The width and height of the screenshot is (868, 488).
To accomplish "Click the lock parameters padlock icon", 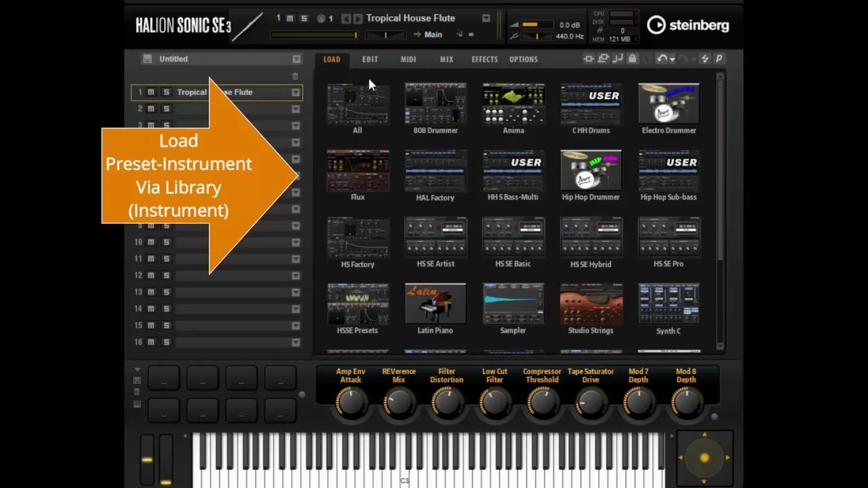I will pos(632,59).
